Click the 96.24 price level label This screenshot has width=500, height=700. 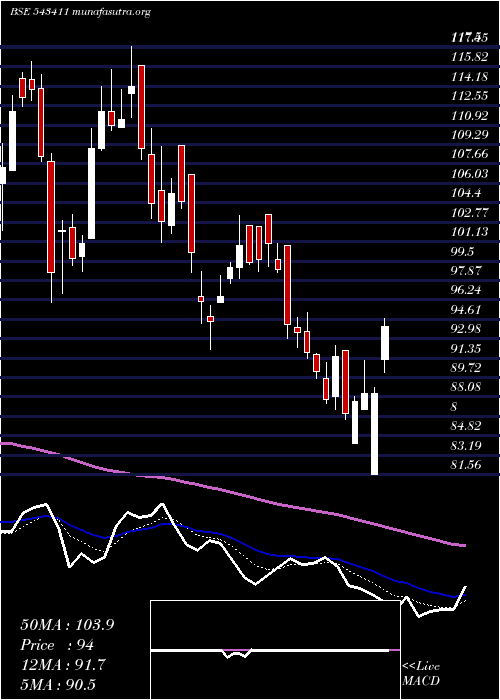[466, 290]
